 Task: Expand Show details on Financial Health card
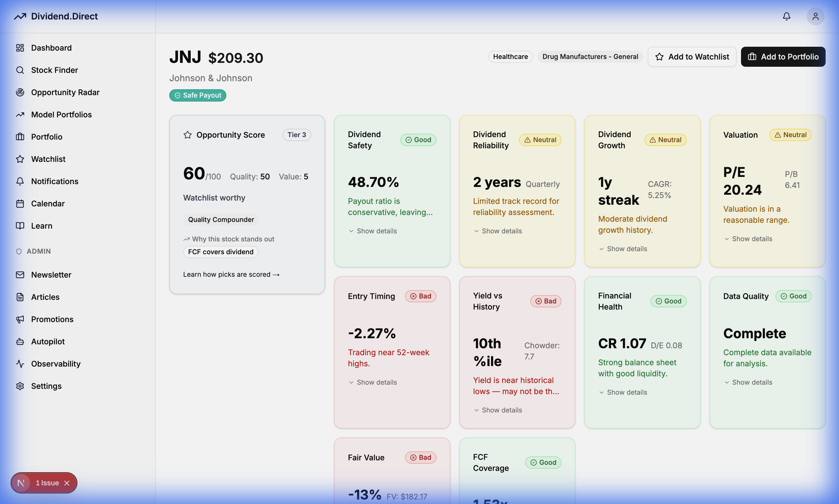622,392
